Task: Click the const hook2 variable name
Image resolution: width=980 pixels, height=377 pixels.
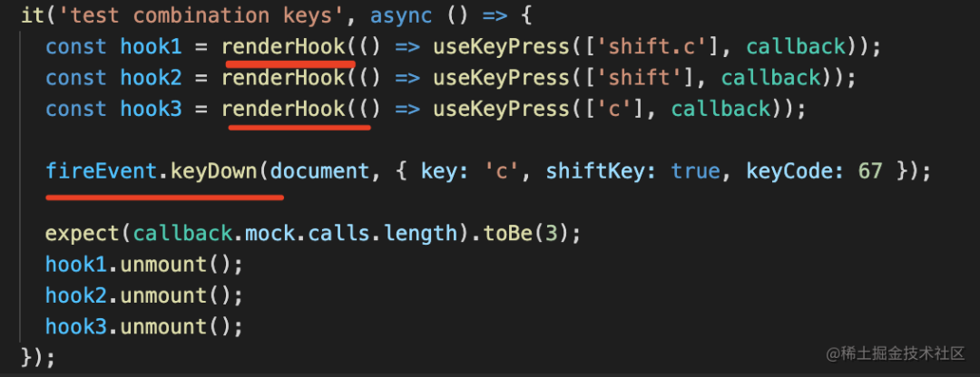Action: click(x=152, y=78)
